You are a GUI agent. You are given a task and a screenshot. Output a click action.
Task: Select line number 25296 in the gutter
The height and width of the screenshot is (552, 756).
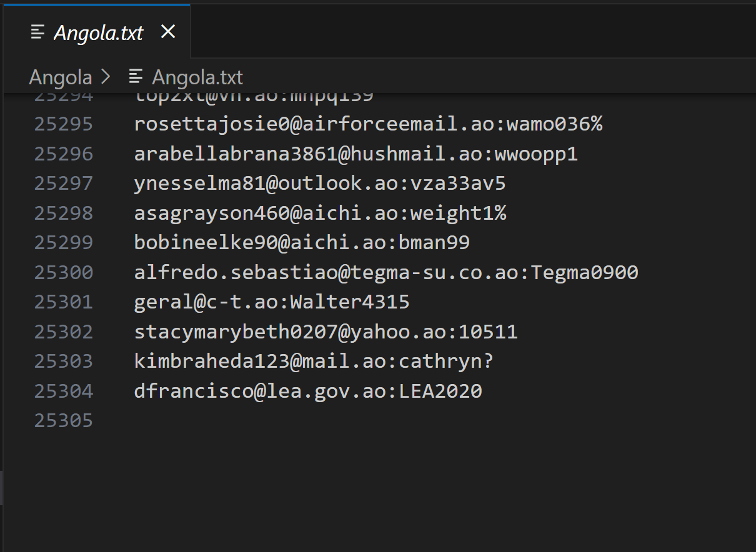[x=64, y=154]
